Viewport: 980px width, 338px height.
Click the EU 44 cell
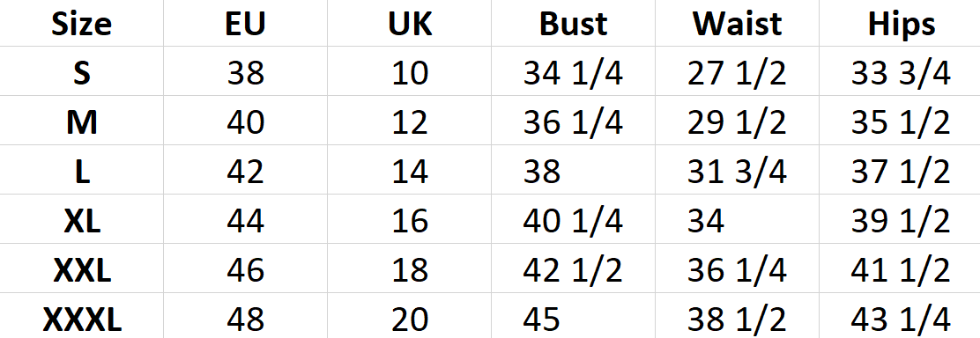click(x=245, y=219)
